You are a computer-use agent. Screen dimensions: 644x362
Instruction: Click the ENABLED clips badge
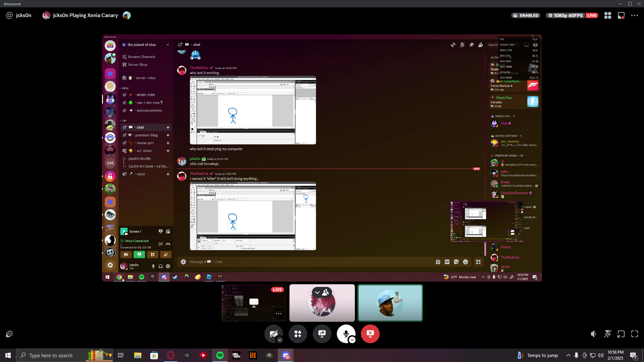pyautogui.click(x=526, y=15)
